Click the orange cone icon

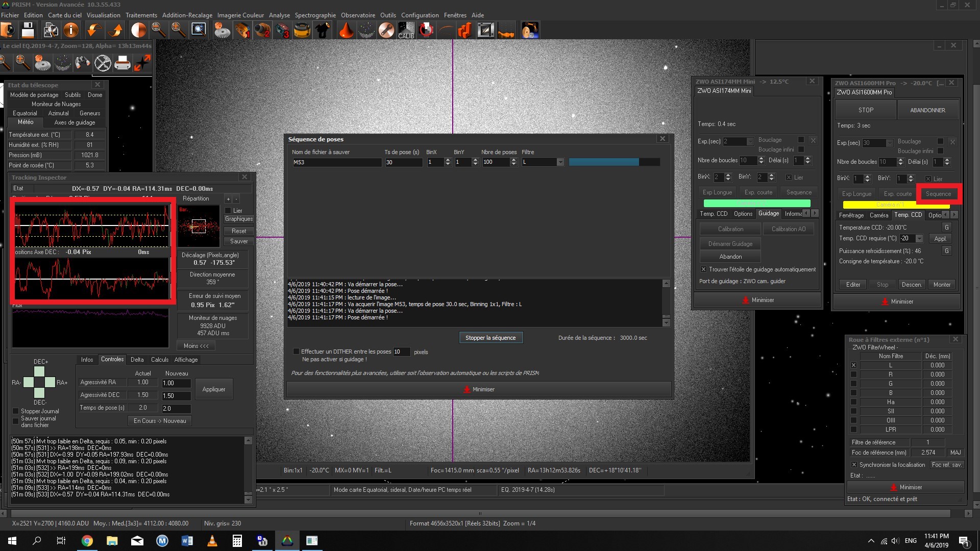point(346,31)
